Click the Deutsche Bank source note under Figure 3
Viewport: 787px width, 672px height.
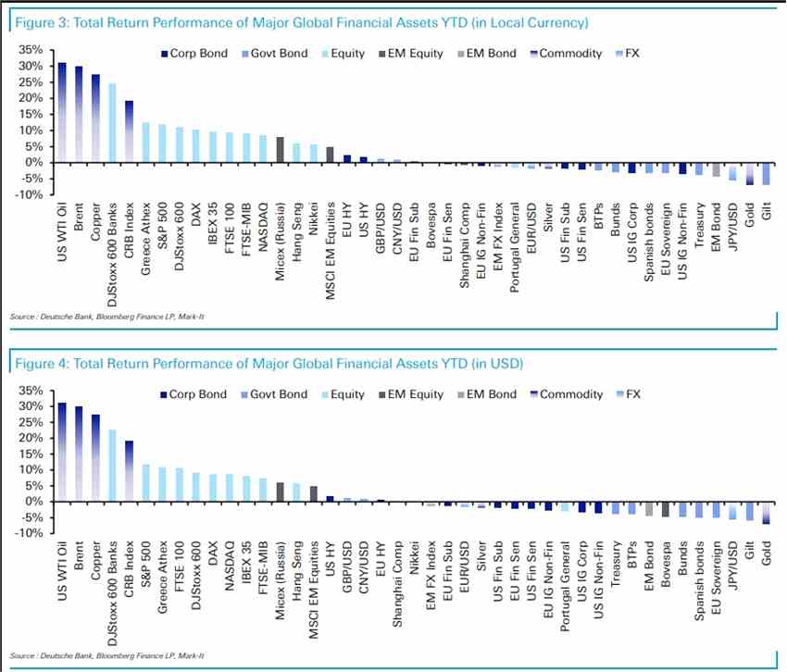(106, 317)
